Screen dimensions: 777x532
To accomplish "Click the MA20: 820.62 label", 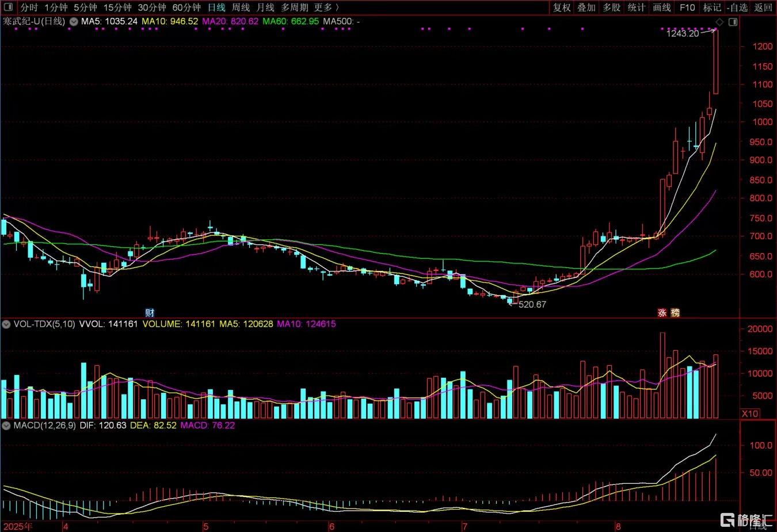I will [230, 21].
